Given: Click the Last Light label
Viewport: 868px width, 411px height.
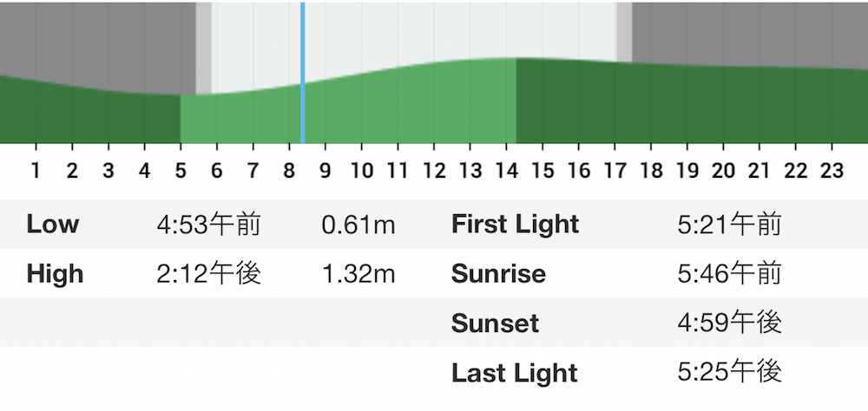Looking at the screenshot, I should pyautogui.click(x=515, y=373).
